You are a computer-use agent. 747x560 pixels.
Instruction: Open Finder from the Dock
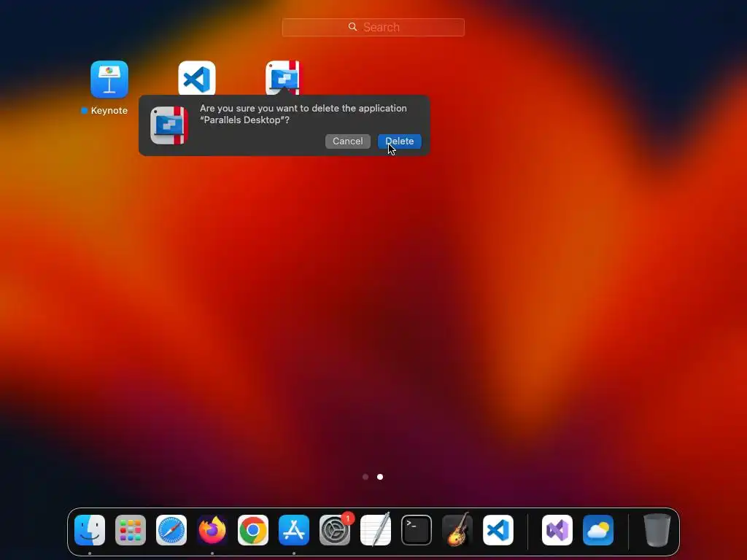(x=90, y=530)
